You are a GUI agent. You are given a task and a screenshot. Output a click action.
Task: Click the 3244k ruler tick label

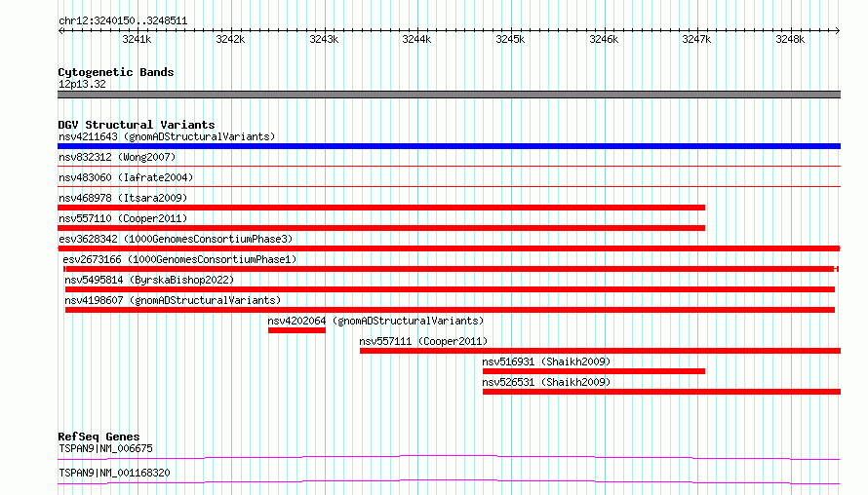tap(416, 39)
